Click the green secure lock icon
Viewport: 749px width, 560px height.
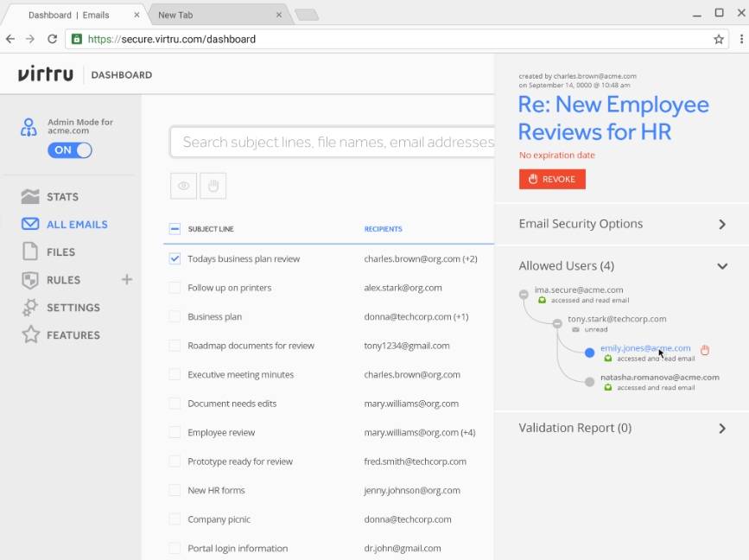(76, 39)
